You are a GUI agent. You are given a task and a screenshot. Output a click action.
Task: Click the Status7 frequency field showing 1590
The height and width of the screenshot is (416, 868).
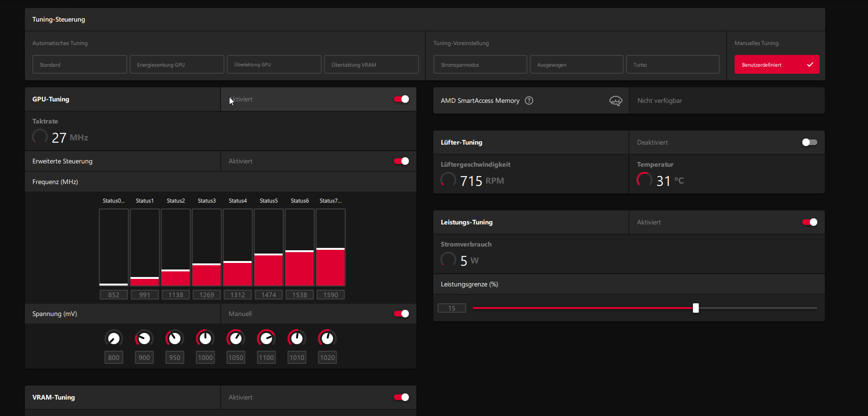pos(330,295)
